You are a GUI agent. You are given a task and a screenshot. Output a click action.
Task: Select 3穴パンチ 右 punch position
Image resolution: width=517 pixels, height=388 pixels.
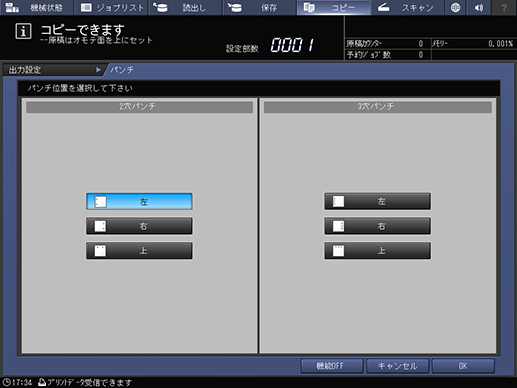click(x=377, y=226)
